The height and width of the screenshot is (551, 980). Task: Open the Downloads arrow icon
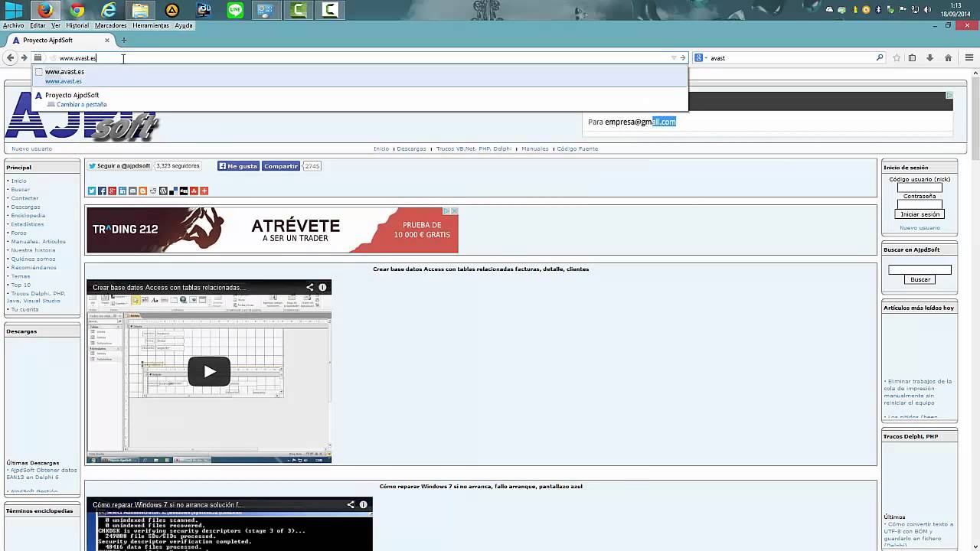coord(929,57)
